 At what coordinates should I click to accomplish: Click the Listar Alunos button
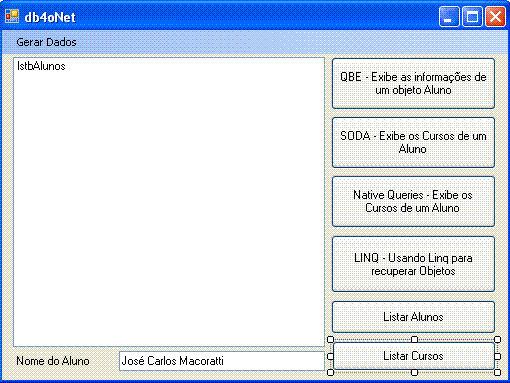(413, 317)
